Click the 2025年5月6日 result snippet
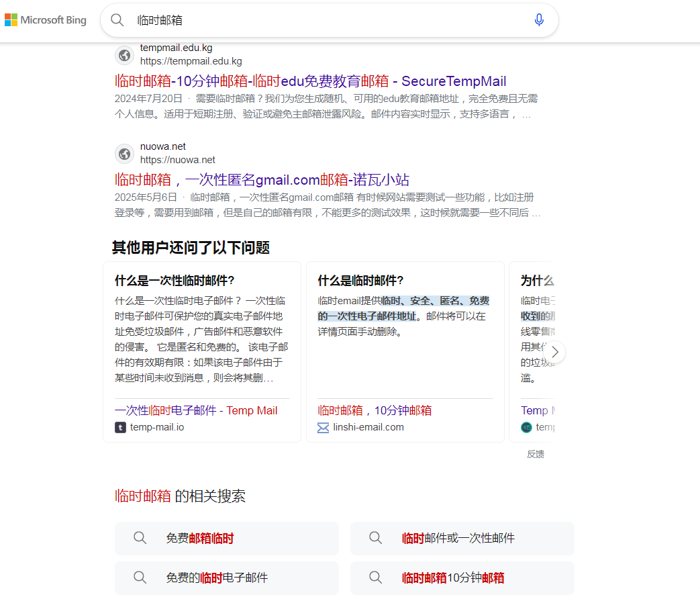This screenshot has height=597, width=700. (x=328, y=205)
